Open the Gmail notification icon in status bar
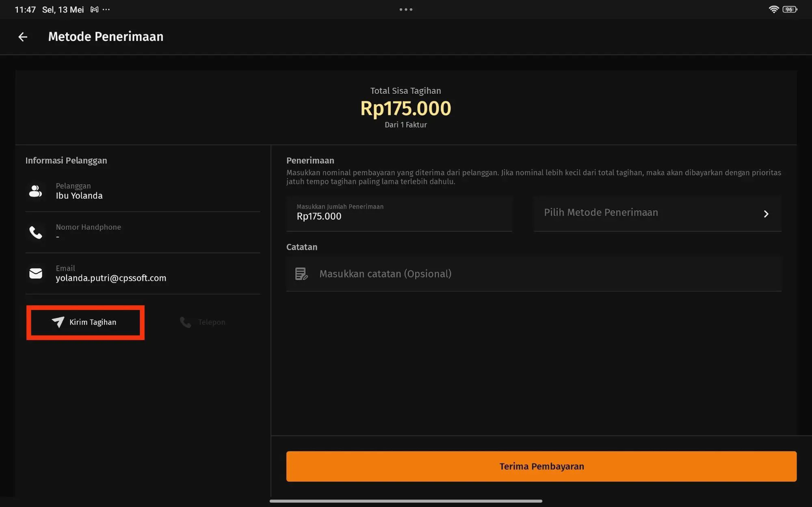 tap(94, 9)
